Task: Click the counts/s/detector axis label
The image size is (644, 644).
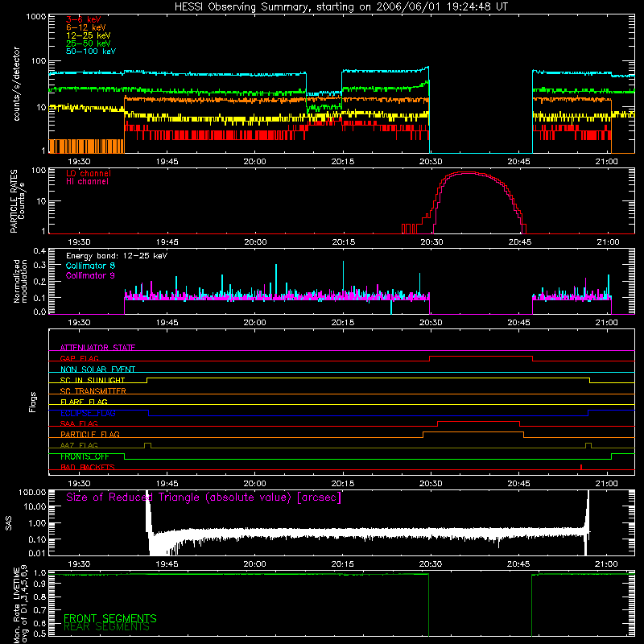Action: click(x=17, y=84)
